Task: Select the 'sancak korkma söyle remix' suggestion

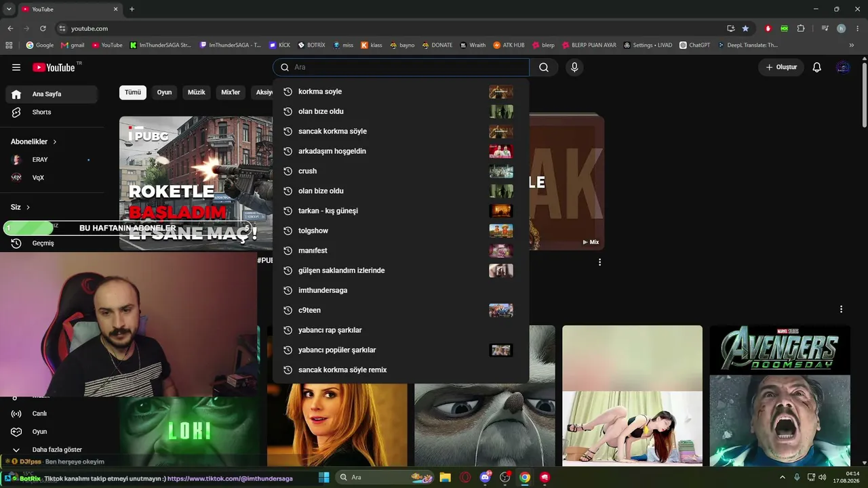Action: [x=401, y=370]
